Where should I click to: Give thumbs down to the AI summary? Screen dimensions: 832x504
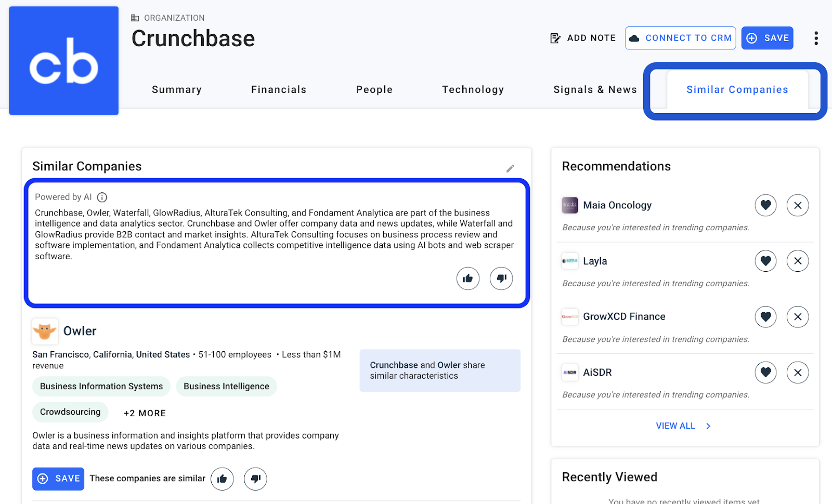501,278
